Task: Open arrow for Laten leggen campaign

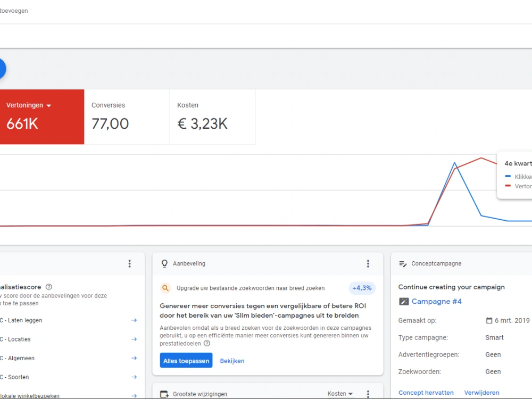Action: [x=134, y=320]
